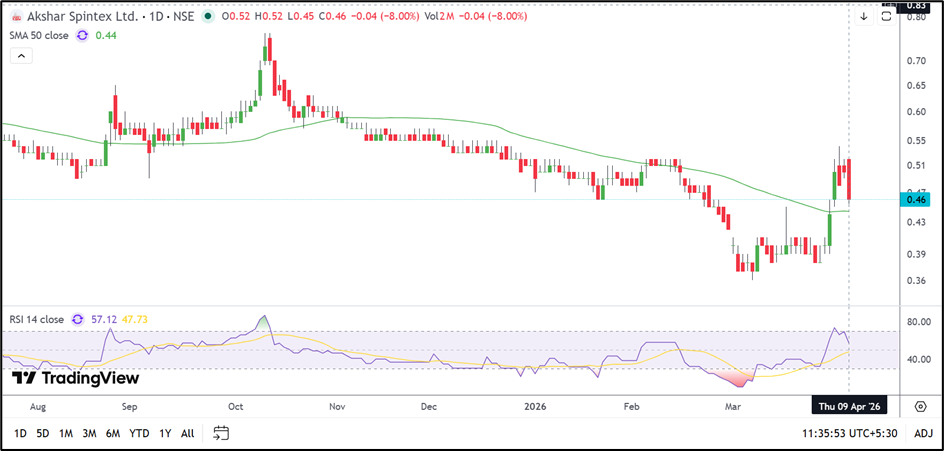Collapse the indicator legend chevron

point(19,56)
